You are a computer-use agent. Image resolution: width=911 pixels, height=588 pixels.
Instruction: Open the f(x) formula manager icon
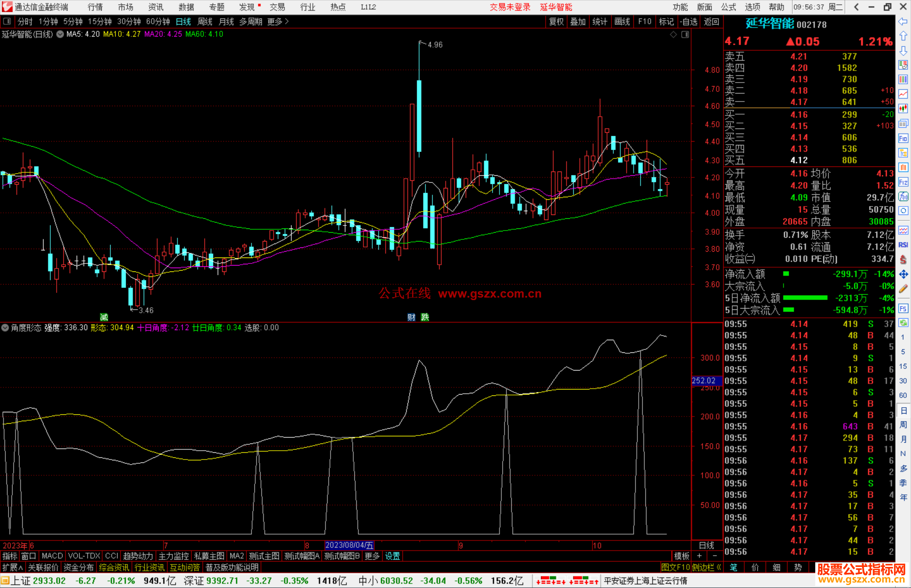pos(903,196)
